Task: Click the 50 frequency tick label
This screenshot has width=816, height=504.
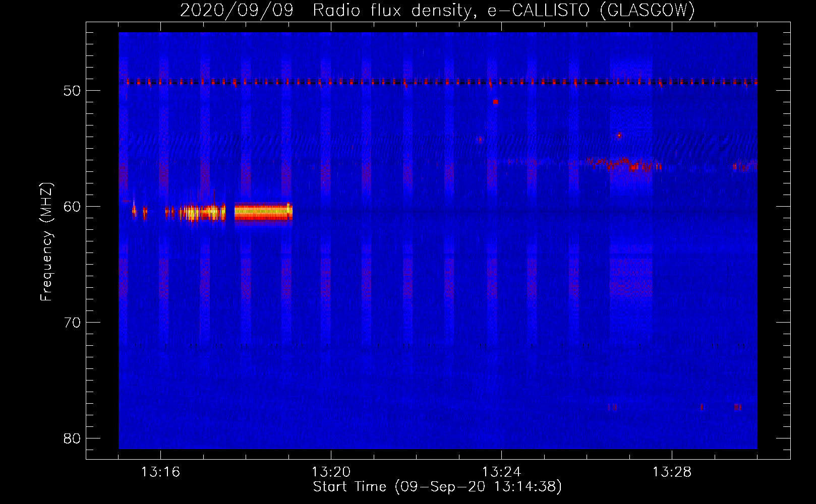Action: (72, 91)
